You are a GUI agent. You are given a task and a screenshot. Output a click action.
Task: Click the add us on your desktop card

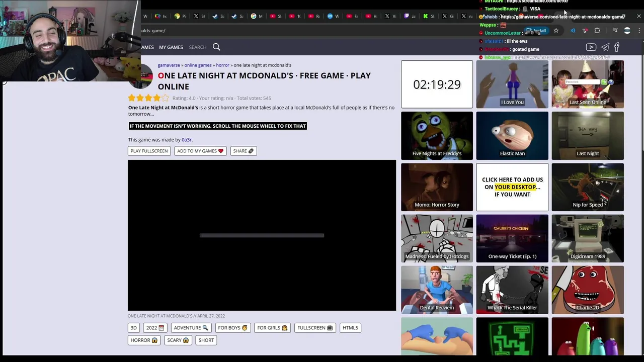tap(512, 187)
